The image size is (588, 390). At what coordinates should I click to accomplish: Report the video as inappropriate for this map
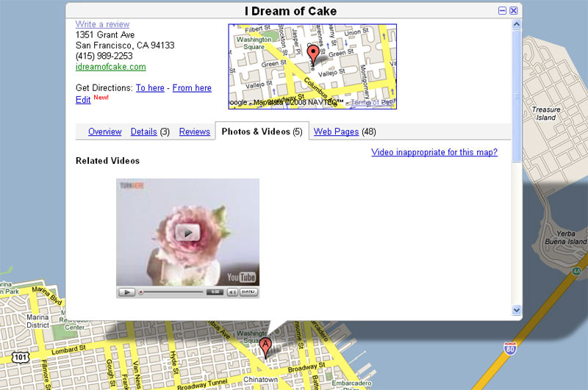click(434, 153)
